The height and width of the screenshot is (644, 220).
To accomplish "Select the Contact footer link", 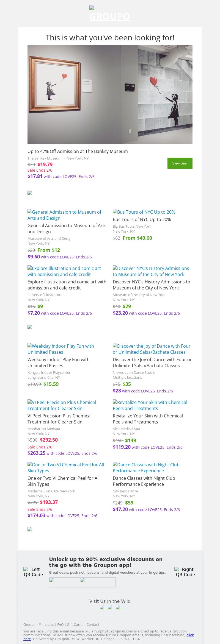I will (93, 625).
